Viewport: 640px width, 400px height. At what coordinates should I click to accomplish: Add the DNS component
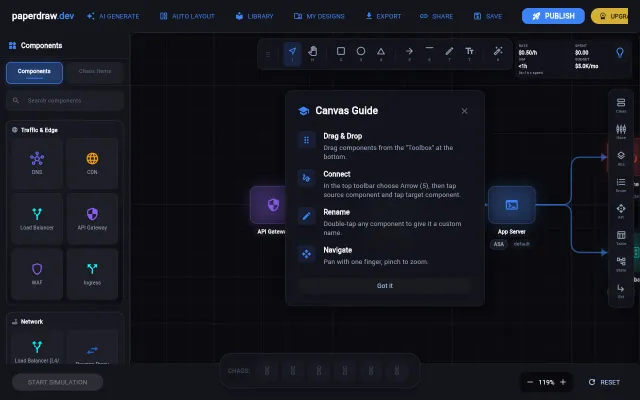pyautogui.click(x=37, y=163)
